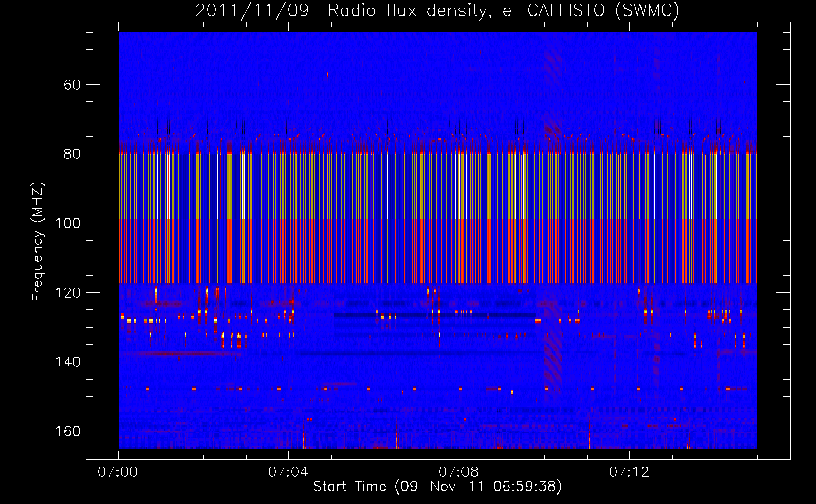Click the 60 frequency tick label
816x504 pixels.
click(x=72, y=85)
